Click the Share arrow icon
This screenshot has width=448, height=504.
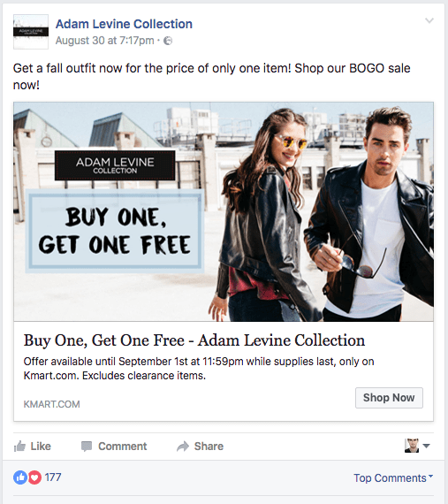tap(183, 447)
